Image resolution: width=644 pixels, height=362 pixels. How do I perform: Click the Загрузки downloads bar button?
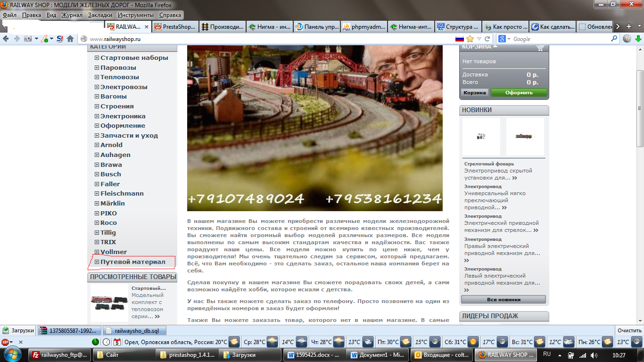(x=18, y=330)
